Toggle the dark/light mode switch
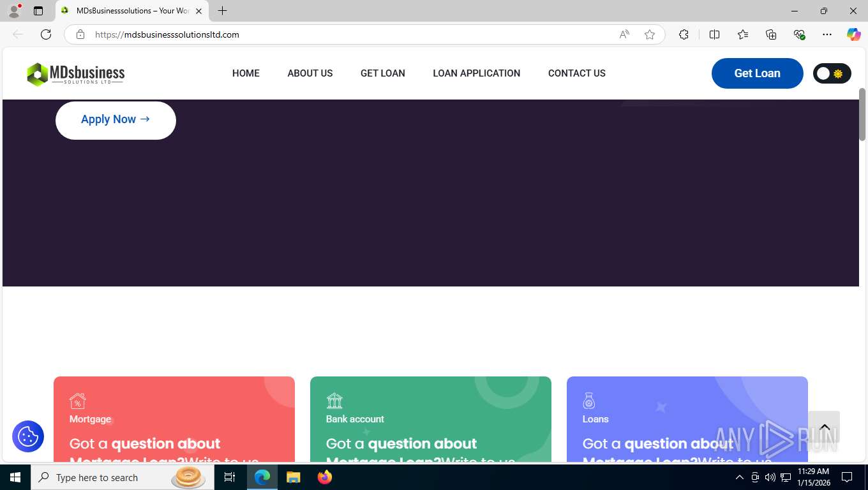868x490 pixels. click(x=832, y=73)
